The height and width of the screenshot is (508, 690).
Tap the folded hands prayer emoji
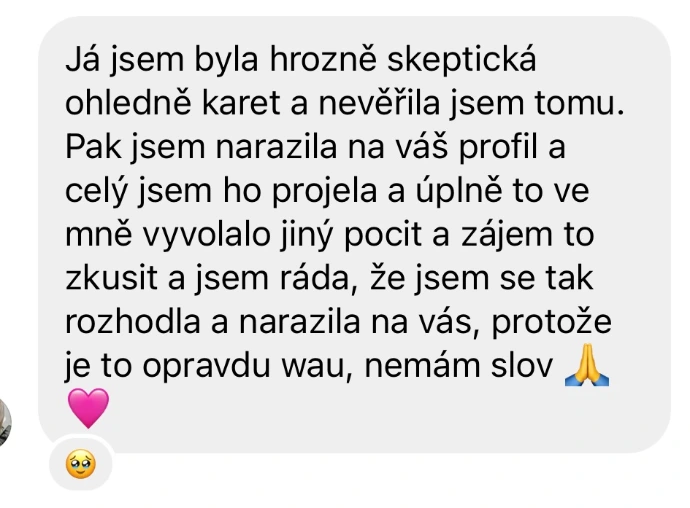pyautogui.click(x=587, y=365)
